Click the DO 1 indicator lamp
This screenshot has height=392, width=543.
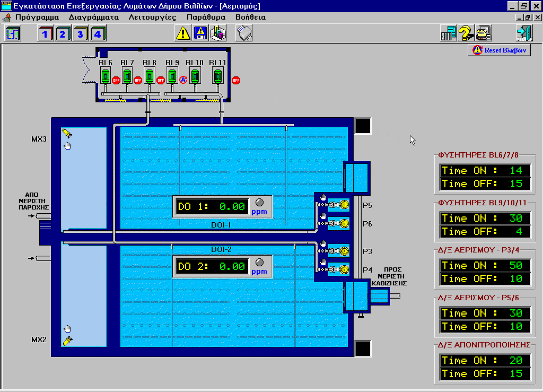(x=259, y=203)
